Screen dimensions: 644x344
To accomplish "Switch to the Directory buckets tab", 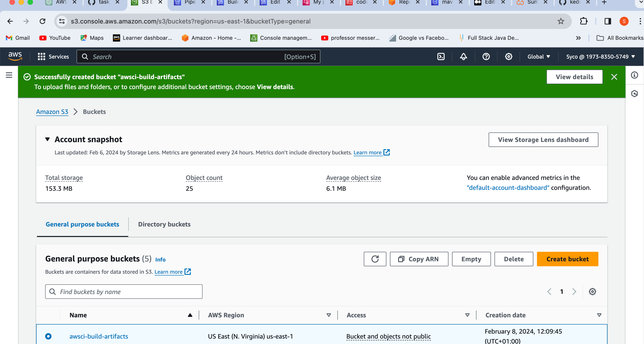I will [164, 224].
